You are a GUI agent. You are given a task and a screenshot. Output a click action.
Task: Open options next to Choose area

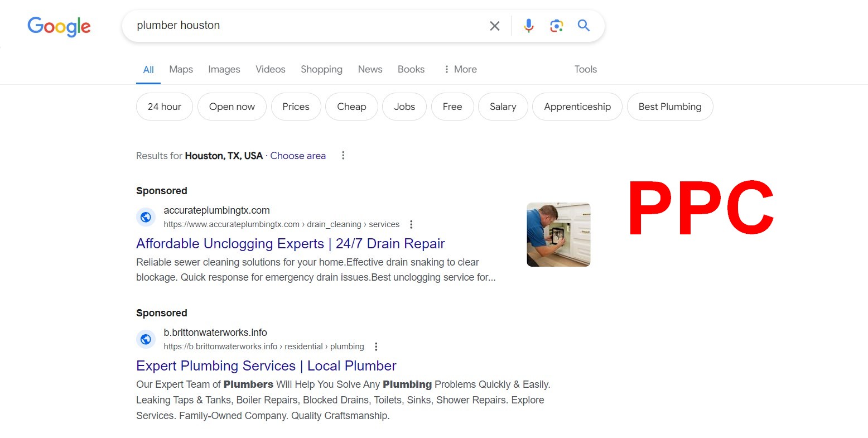(x=343, y=156)
